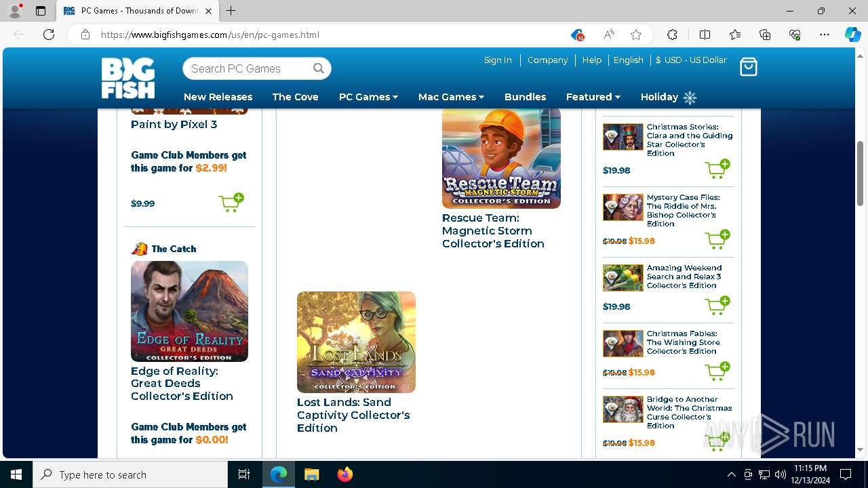Open new browser tab

click(231, 11)
